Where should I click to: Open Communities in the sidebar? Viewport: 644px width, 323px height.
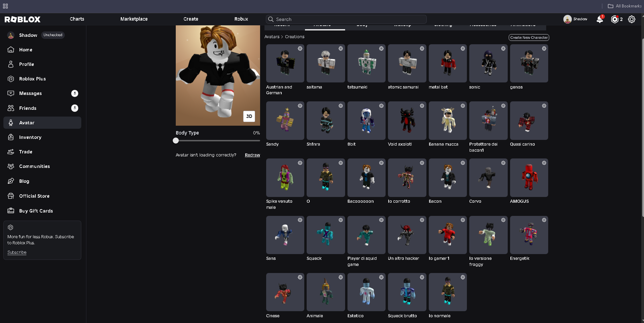point(42,166)
